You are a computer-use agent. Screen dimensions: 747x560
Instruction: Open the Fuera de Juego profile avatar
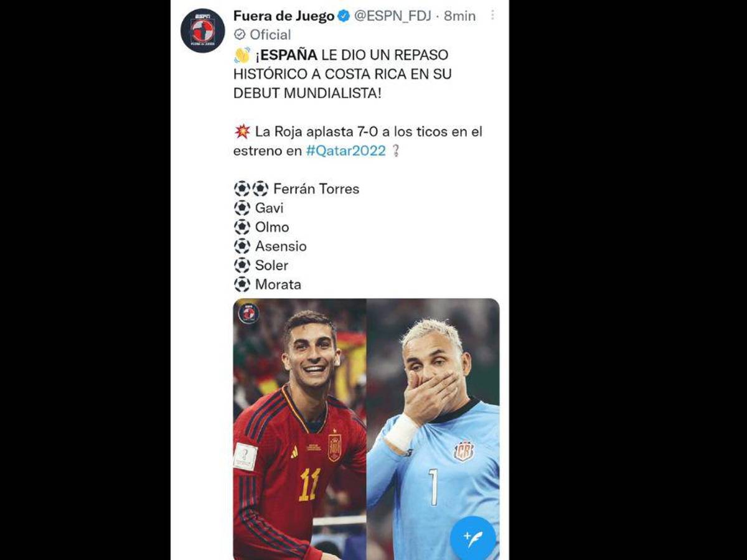[202, 30]
